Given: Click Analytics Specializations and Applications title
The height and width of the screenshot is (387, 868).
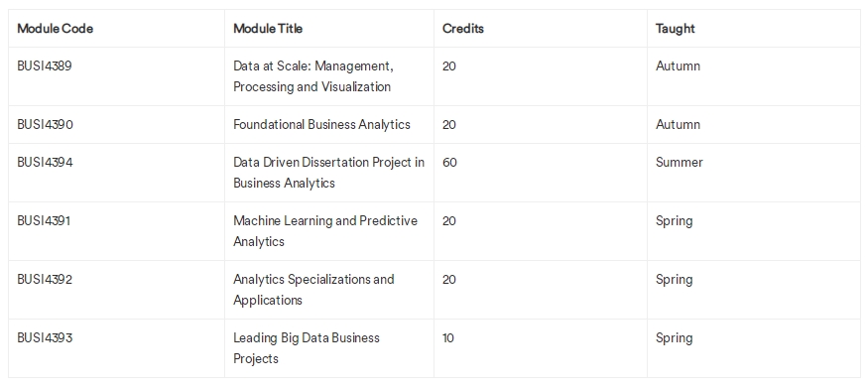Looking at the screenshot, I should (x=313, y=290).
